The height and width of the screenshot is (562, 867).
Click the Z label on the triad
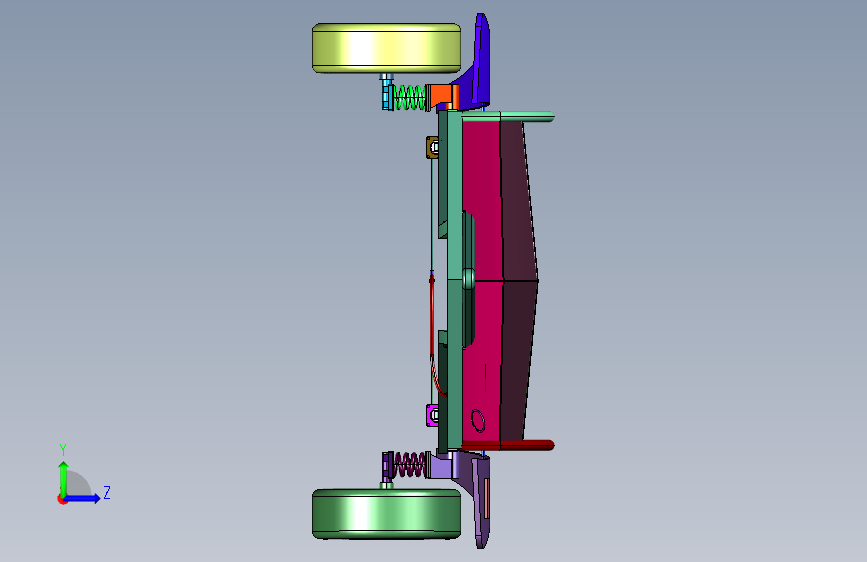(107, 492)
